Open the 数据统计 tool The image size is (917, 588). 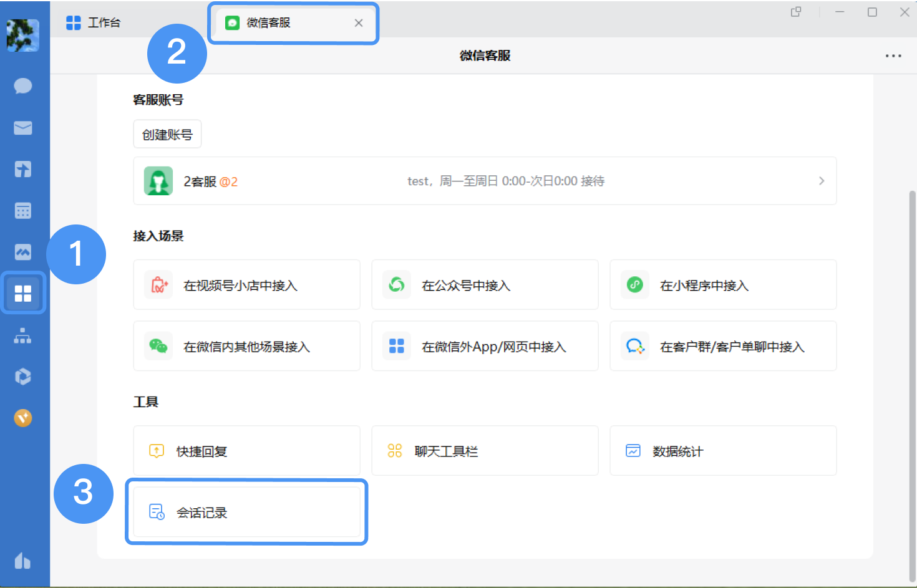723,451
